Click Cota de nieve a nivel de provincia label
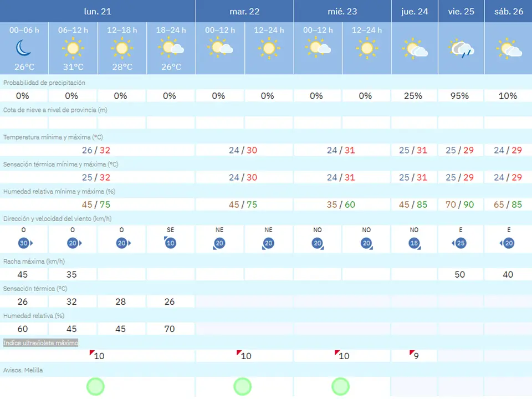 click(55, 110)
